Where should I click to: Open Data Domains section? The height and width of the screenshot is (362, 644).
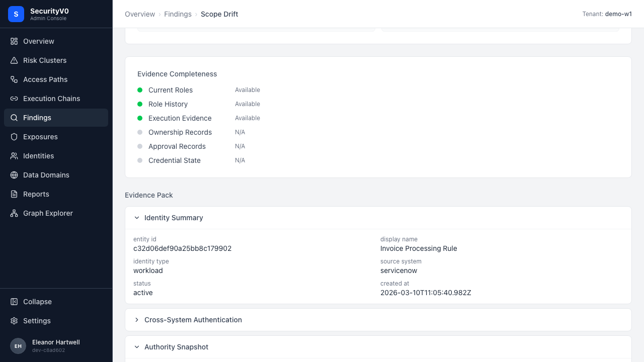pos(56,175)
